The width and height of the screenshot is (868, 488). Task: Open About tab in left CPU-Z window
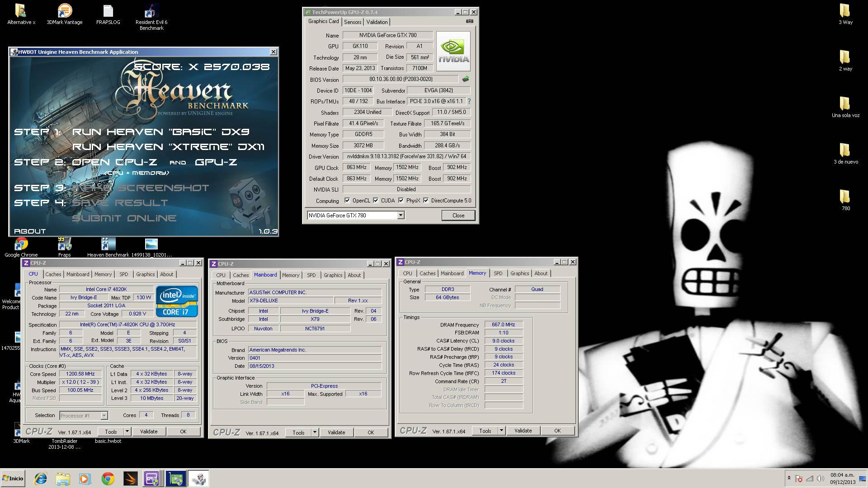[167, 274]
